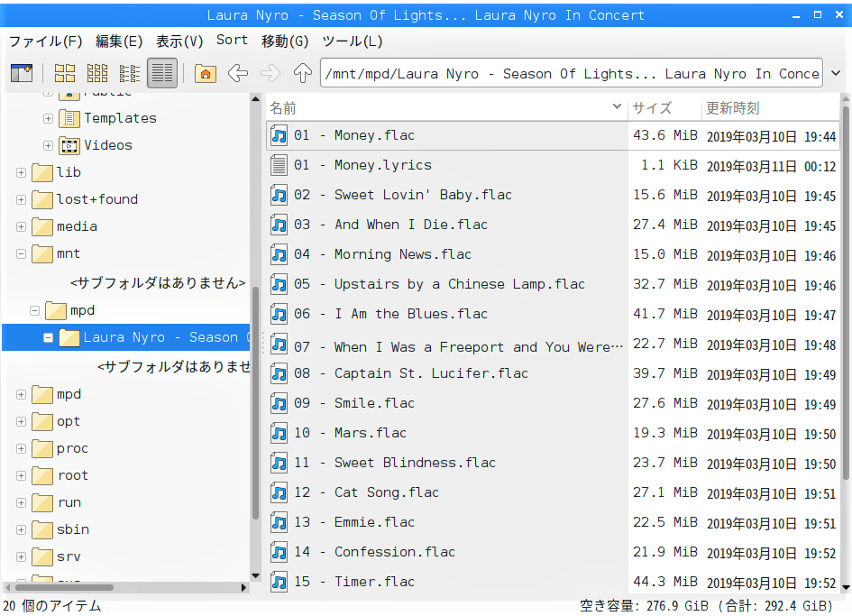This screenshot has height=616, width=852.
Task: Expand the proc folder
Action: click(x=22, y=448)
